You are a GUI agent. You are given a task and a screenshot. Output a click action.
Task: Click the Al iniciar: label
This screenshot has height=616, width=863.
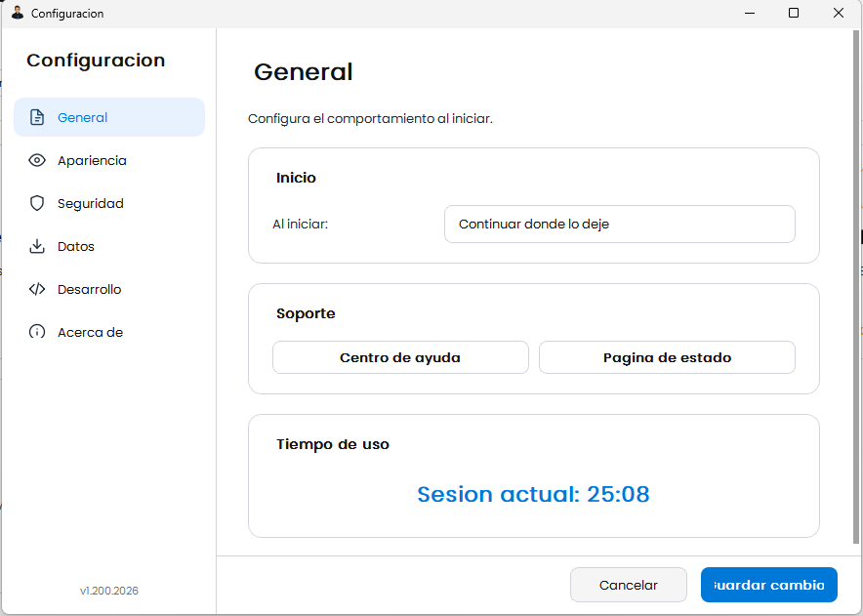point(300,225)
